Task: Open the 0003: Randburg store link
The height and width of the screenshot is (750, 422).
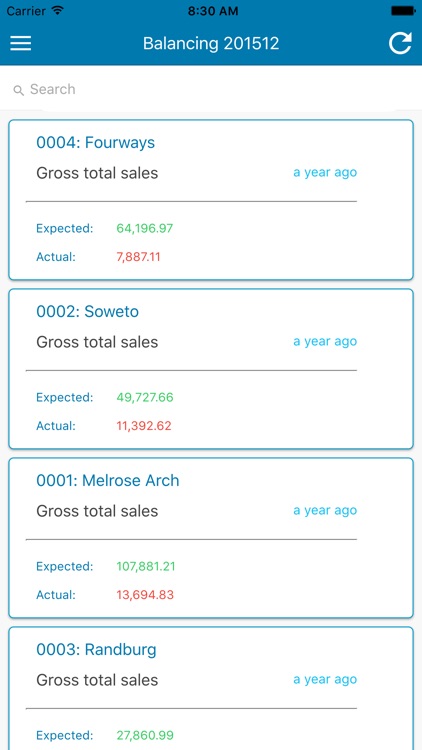Action: pyautogui.click(x=96, y=650)
